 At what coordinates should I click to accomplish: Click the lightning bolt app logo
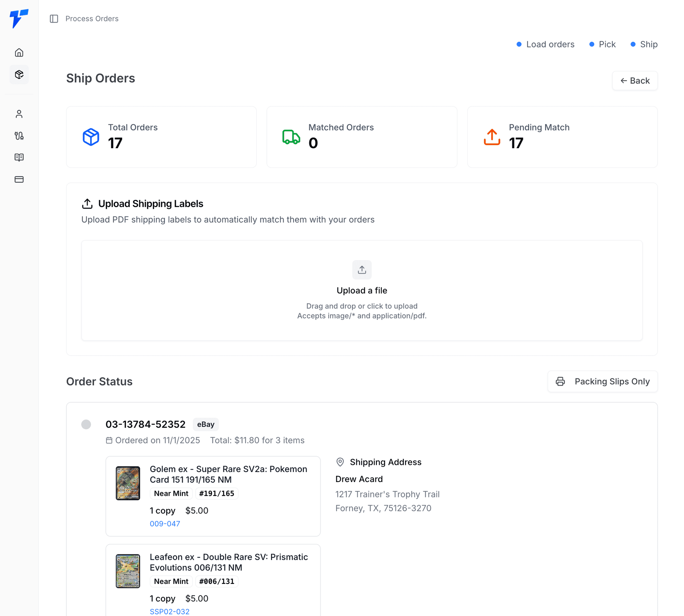19,19
